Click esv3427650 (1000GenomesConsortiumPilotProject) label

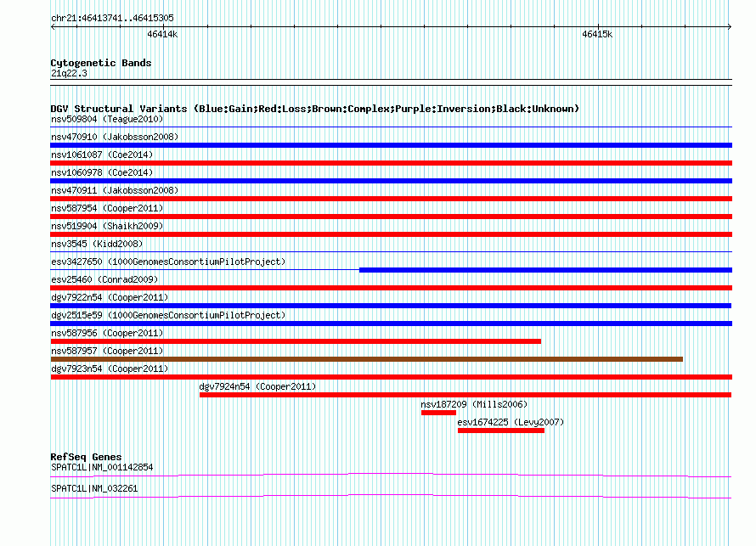168,262
